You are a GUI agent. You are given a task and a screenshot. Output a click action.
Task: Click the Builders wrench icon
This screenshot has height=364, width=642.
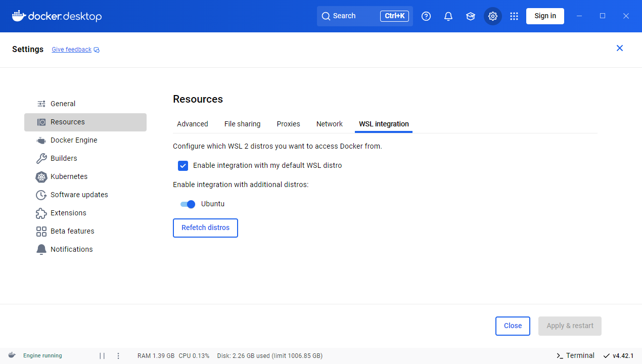(41, 158)
